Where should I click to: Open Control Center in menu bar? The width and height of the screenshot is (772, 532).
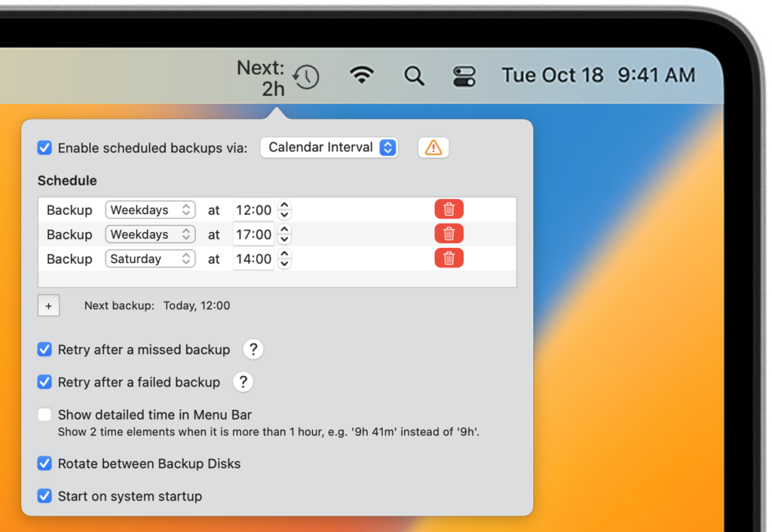click(x=464, y=76)
